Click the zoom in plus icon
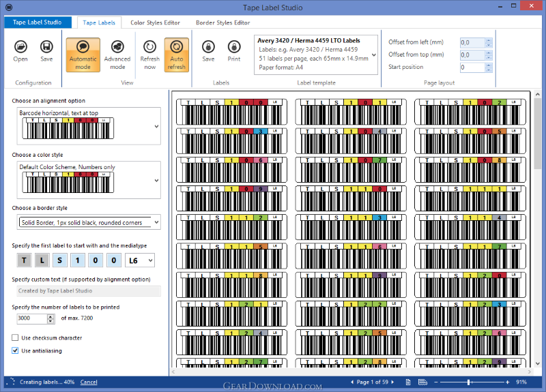546x392 pixels. pyautogui.click(x=508, y=382)
